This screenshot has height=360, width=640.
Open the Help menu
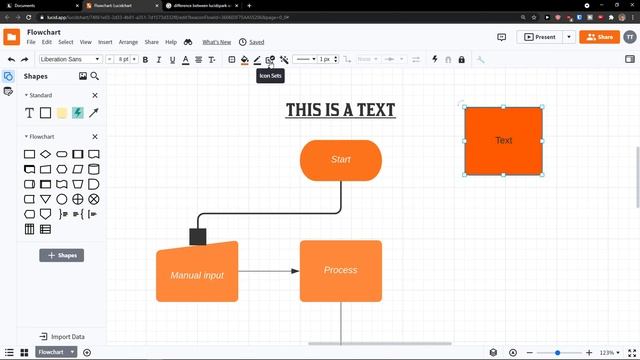click(171, 42)
